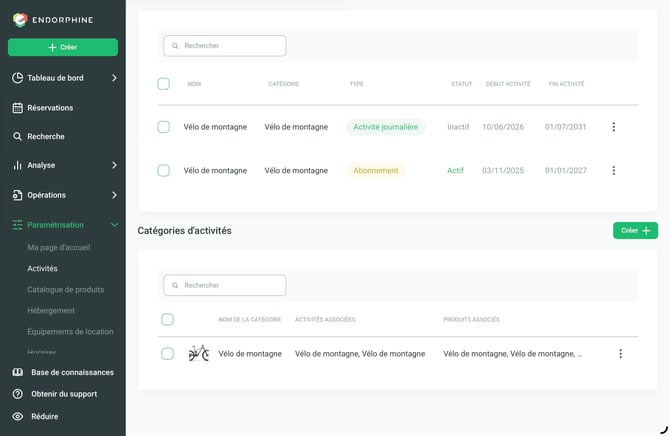Go to Ma page d'accueil
The height and width of the screenshot is (436, 670).
coord(59,247)
